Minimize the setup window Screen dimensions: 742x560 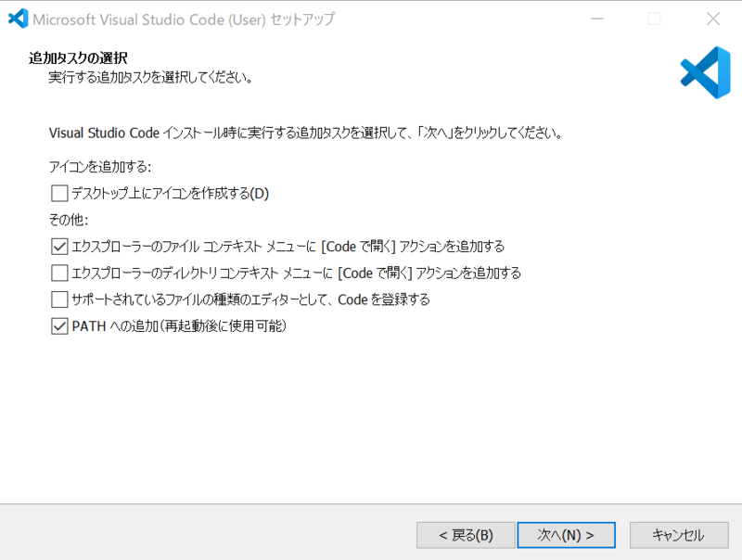(597, 19)
